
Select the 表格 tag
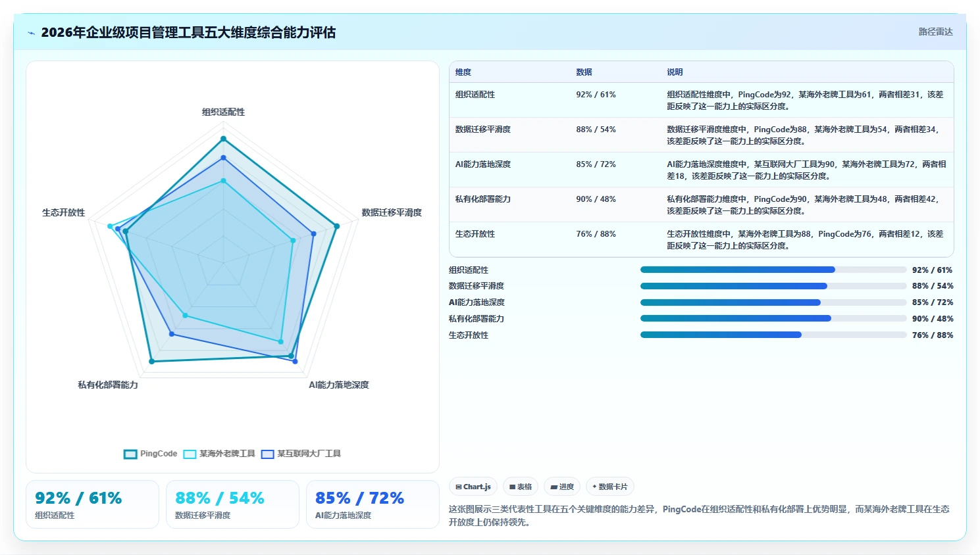click(521, 487)
